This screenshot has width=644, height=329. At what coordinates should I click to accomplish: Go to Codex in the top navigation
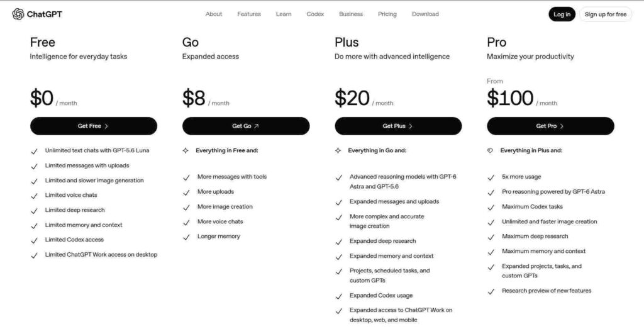(x=316, y=14)
